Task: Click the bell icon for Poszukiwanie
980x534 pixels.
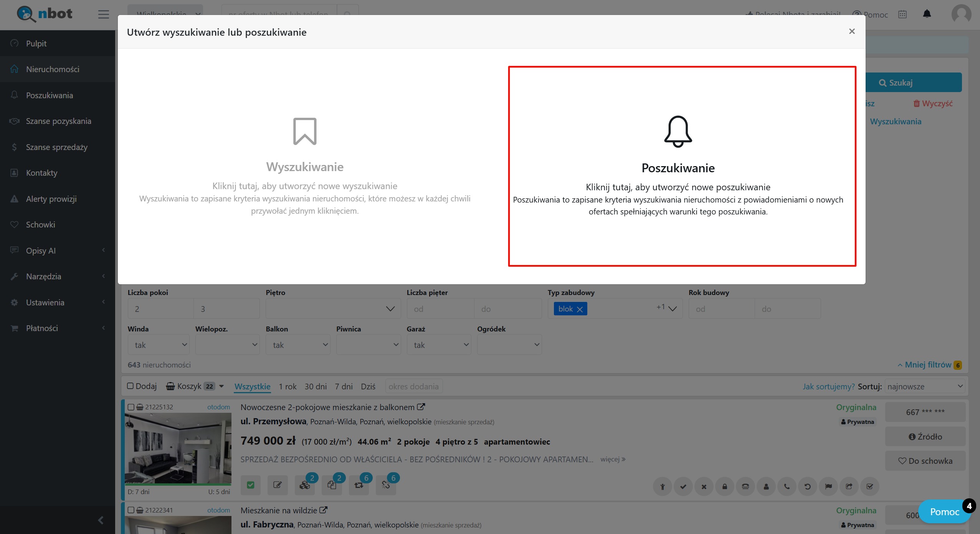Action: tap(678, 131)
